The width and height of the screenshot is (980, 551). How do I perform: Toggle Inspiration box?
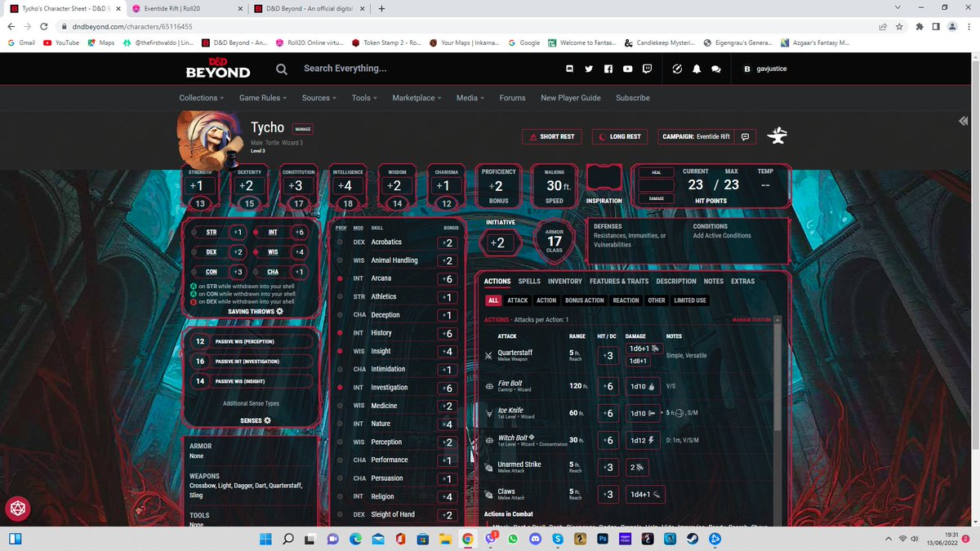tap(604, 179)
